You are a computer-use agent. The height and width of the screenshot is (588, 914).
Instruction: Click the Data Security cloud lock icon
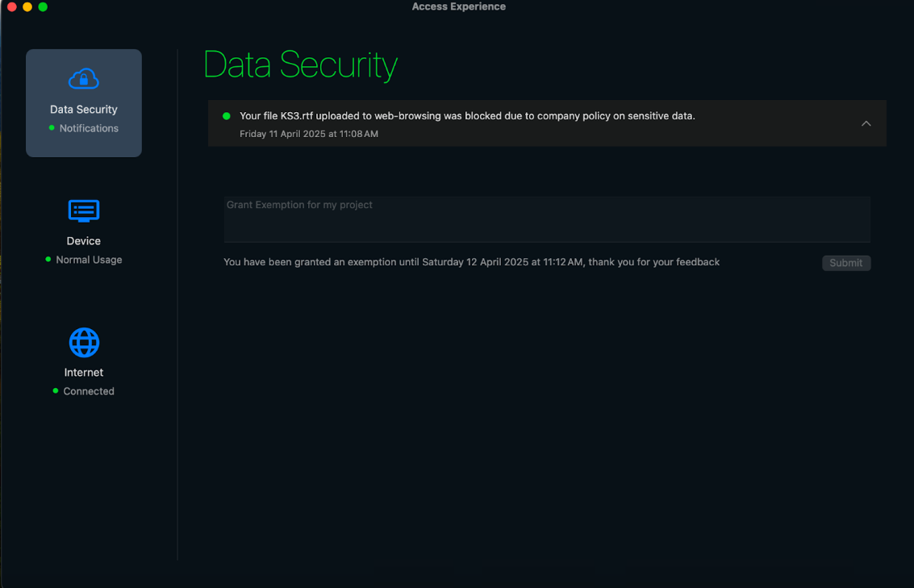pos(84,79)
